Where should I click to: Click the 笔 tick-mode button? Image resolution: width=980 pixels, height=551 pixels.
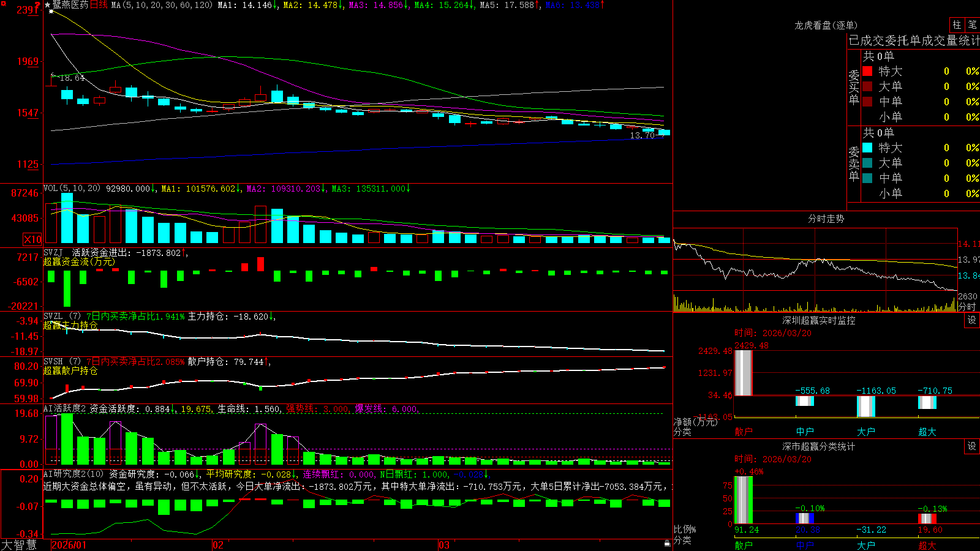pos(972,24)
